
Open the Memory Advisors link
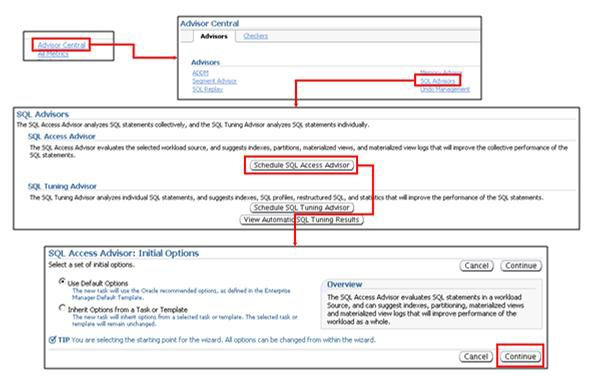(x=441, y=72)
